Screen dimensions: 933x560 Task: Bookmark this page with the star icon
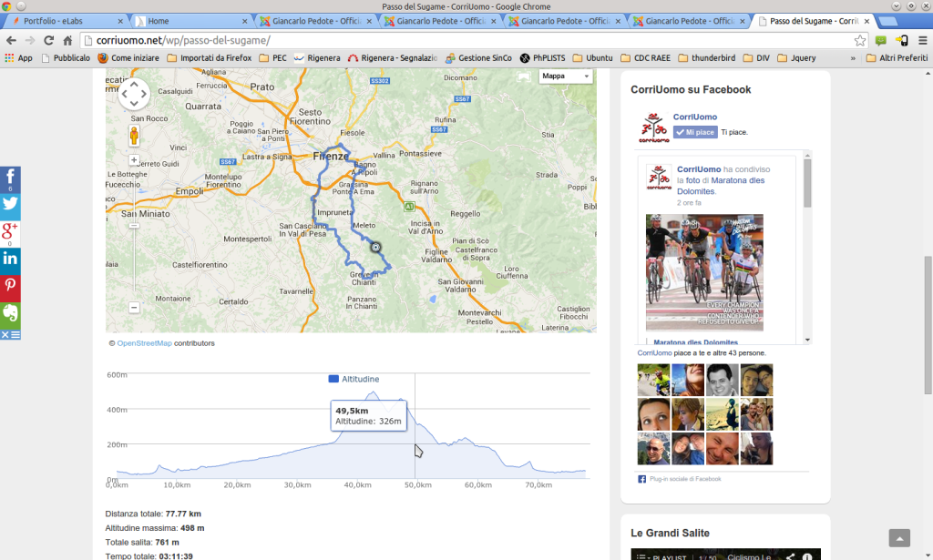click(x=860, y=40)
